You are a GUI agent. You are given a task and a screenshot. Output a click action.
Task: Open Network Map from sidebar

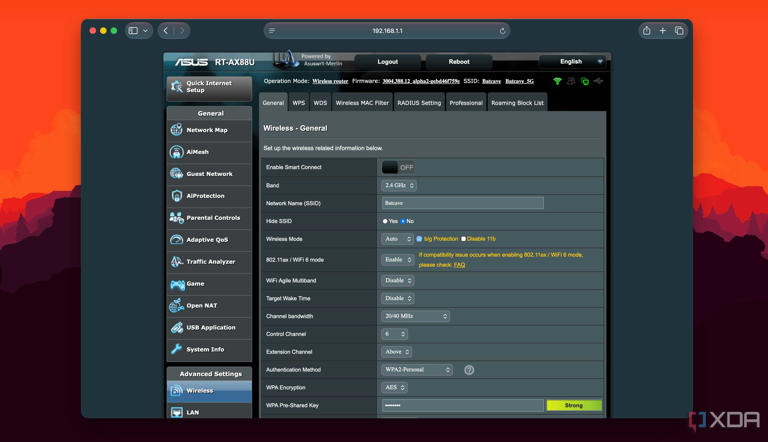click(x=209, y=130)
